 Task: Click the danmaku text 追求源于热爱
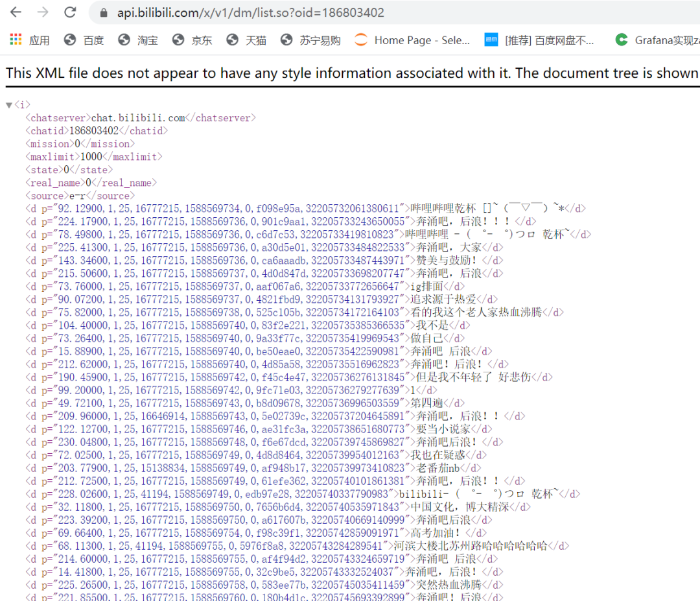[443, 299]
